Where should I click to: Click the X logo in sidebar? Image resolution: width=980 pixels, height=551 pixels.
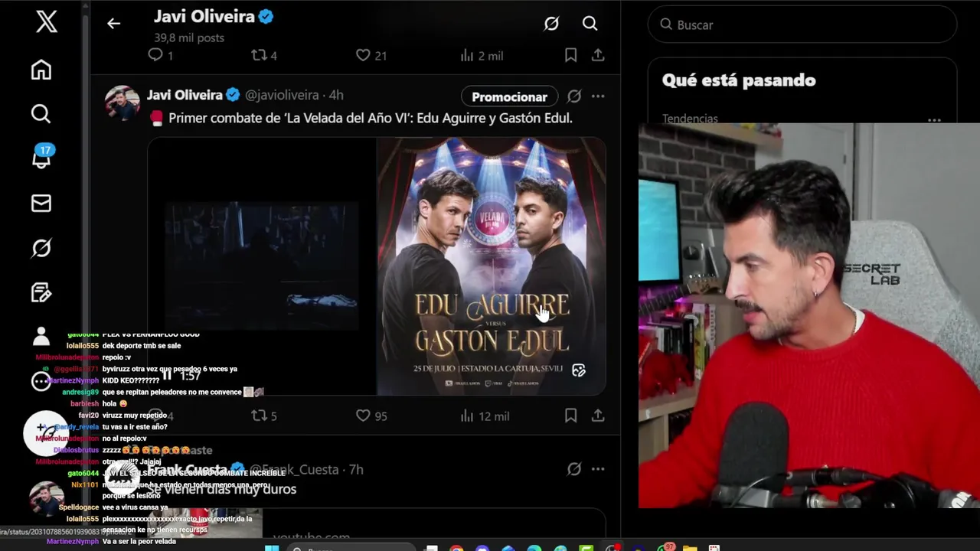[x=47, y=21]
